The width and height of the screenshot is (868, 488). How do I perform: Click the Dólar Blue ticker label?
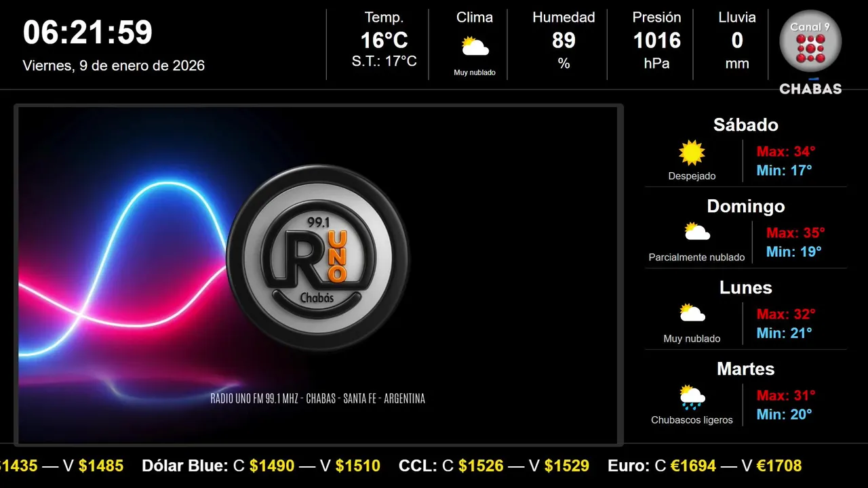pyautogui.click(x=184, y=466)
